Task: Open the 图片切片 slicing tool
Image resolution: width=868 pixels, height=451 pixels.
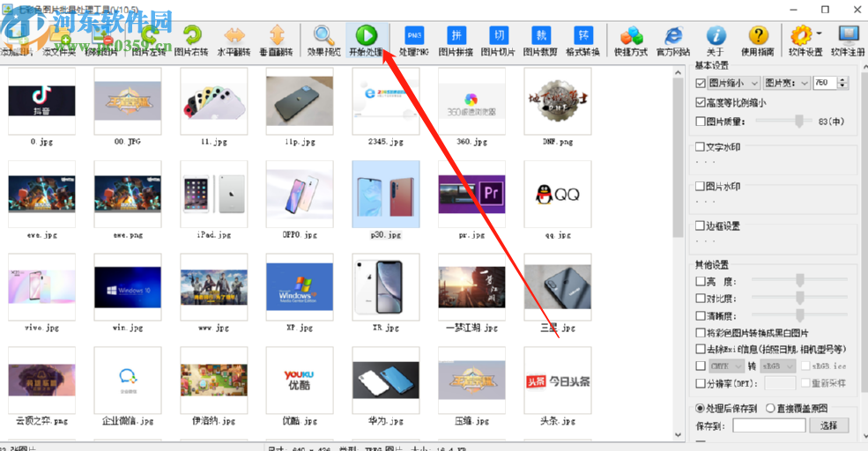Action: pyautogui.click(x=498, y=39)
